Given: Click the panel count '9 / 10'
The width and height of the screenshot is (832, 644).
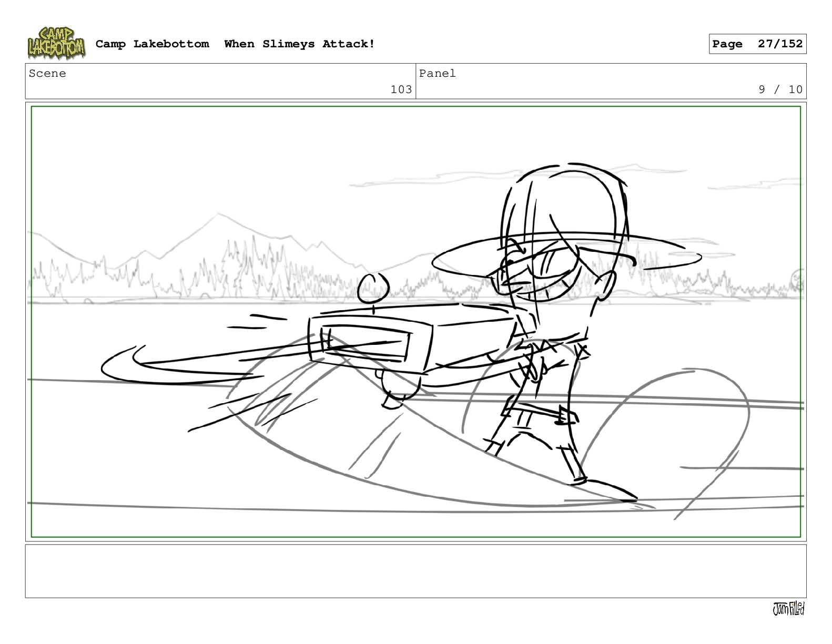Looking at the screenshot, I should (780, 90).
